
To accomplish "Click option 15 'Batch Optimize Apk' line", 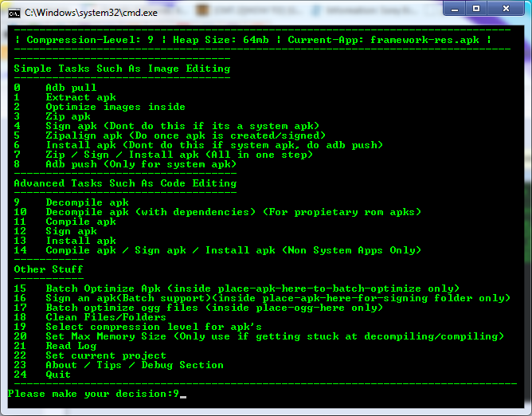I will click(x=237, y=288).
